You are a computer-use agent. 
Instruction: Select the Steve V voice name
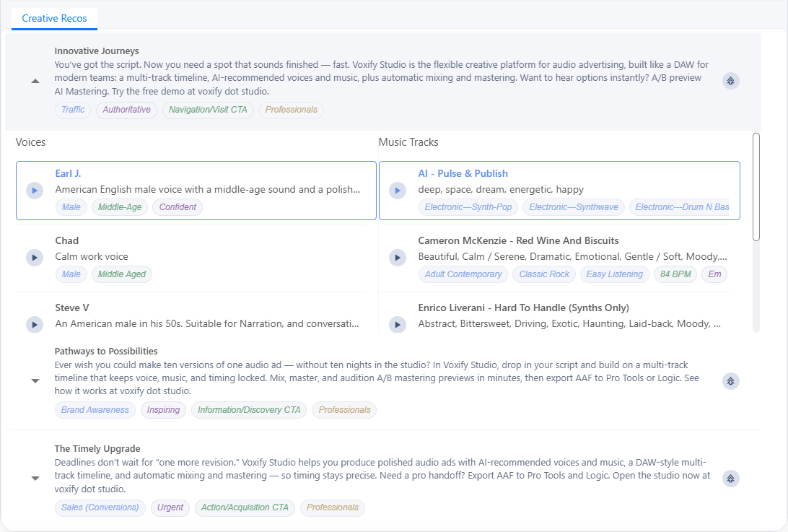pyautogui.click(x=72, y=308)
